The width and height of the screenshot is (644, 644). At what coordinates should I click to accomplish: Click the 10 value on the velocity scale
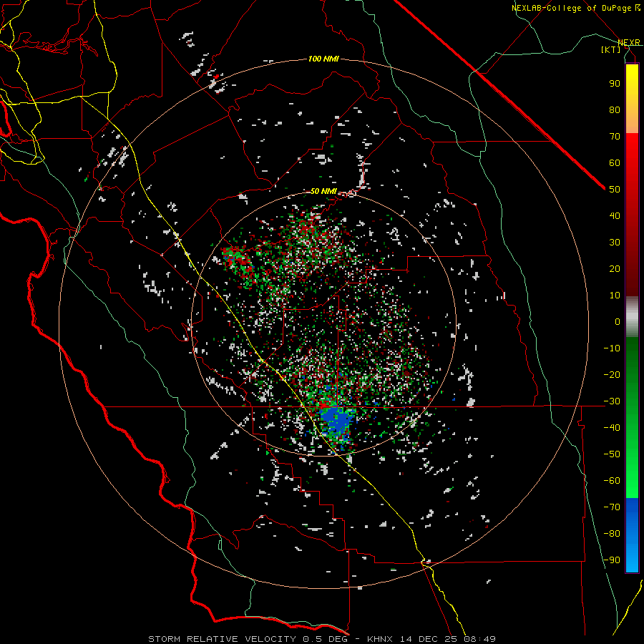615,296
